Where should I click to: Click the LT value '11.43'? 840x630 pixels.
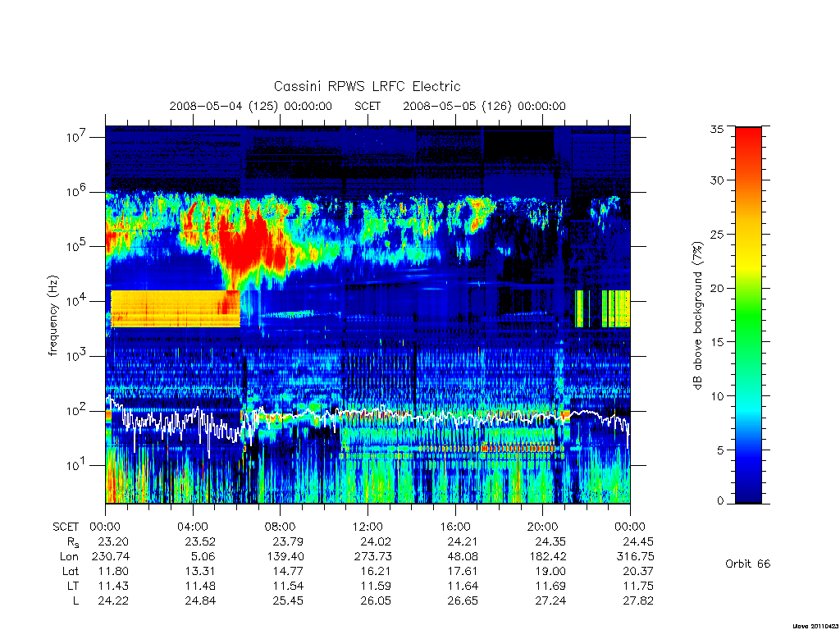[x=113, y=586]
